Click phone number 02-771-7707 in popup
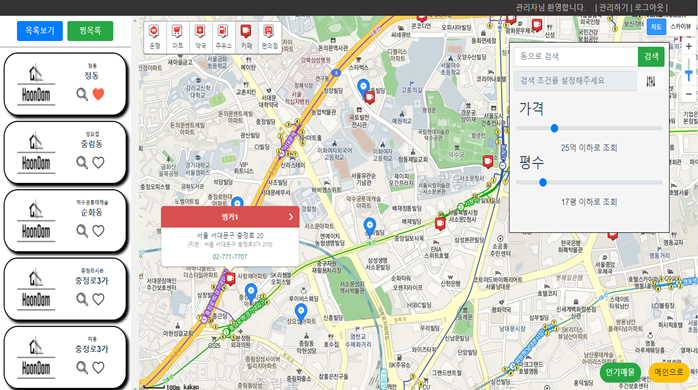This screenshot has width=698, height=390. [x=230, y=257]
